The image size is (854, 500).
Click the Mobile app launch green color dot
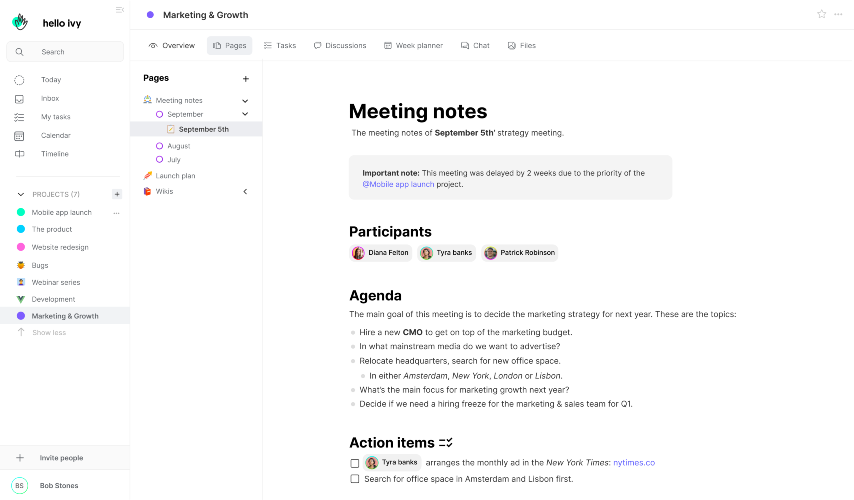21,212
